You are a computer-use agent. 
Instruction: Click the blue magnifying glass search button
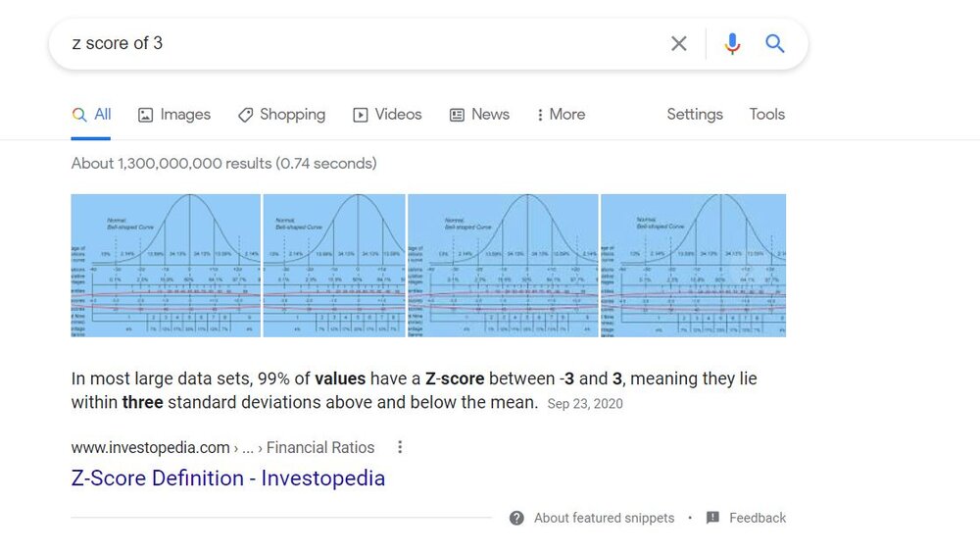(775, 43)
